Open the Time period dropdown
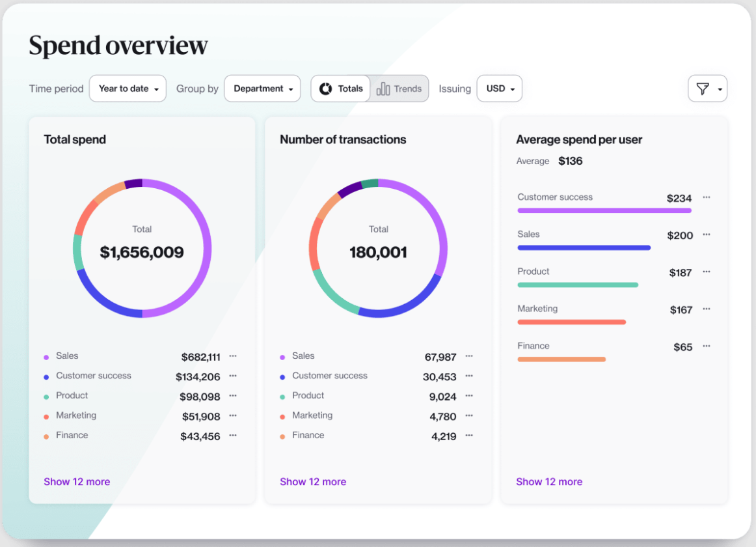Viewport: 756px width, 547px height. tap(128, 89)
